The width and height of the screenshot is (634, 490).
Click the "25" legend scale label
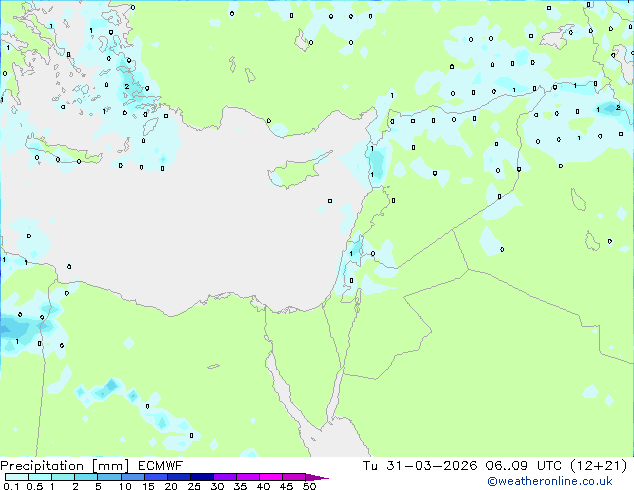pos(194,486)
